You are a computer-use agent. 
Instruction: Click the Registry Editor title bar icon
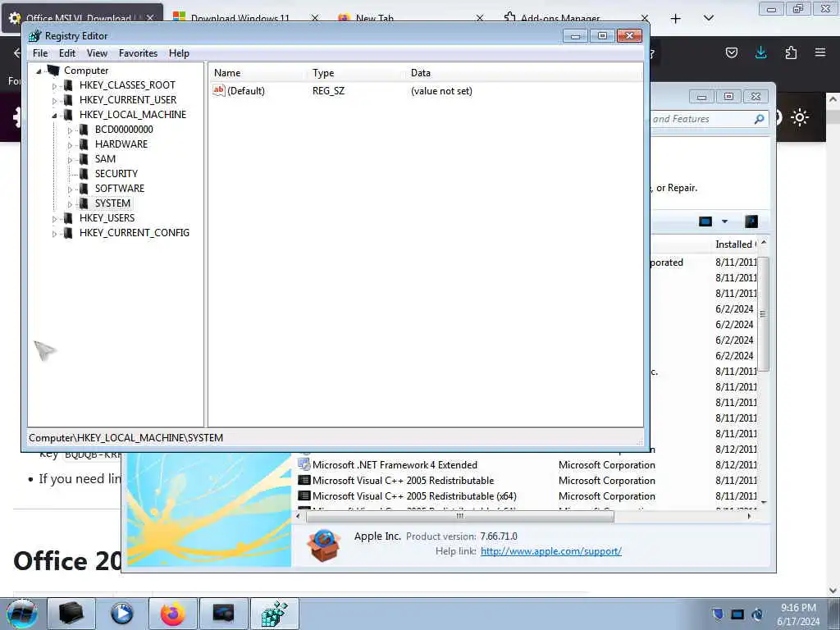34,36
